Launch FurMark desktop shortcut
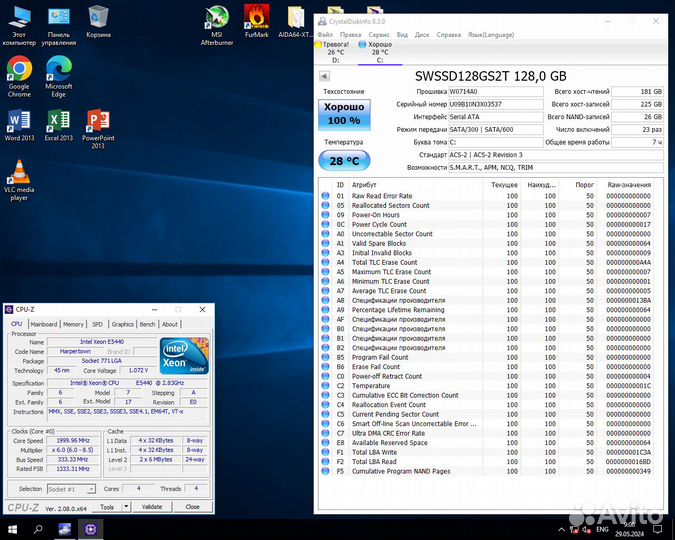The height and width of the screenshot is (540, 675). click(x=257, y=22)
